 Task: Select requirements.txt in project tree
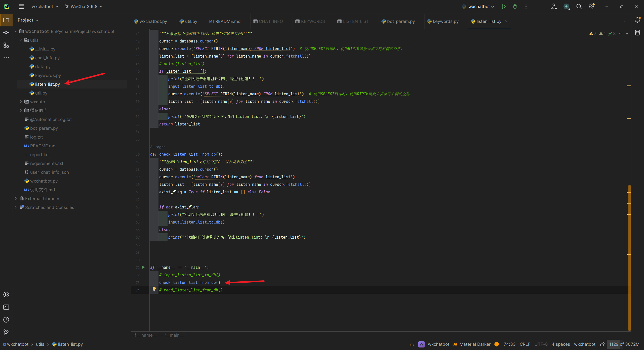47,163
